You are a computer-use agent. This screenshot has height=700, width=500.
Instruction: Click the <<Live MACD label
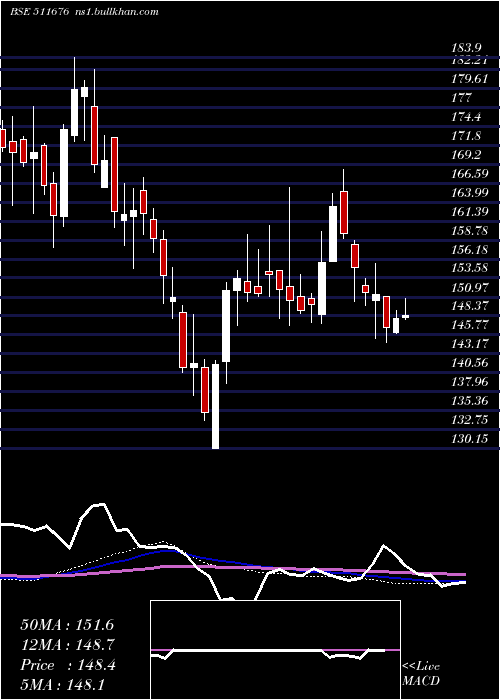pyautogui.click(x=421, y=673)
